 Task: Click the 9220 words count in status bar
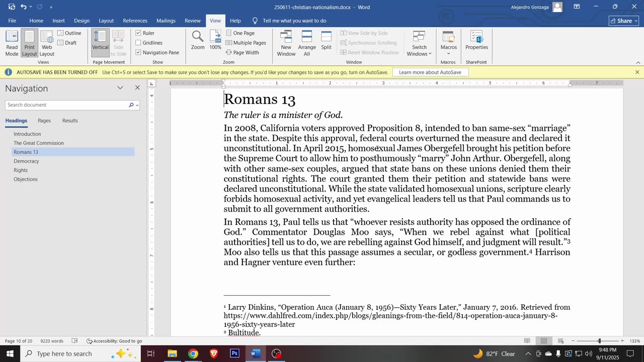point(52,341)
